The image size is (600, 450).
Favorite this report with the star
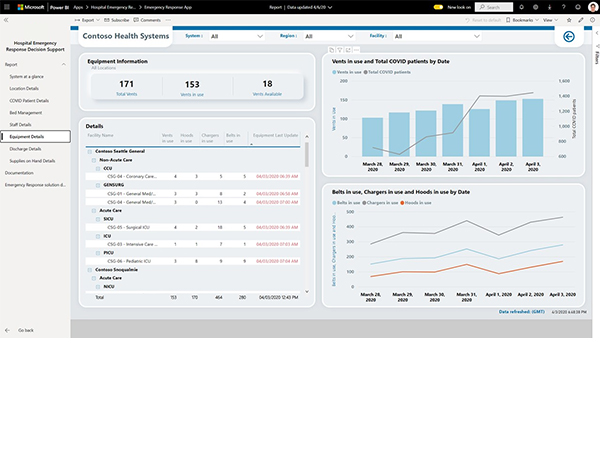point(569,20)
